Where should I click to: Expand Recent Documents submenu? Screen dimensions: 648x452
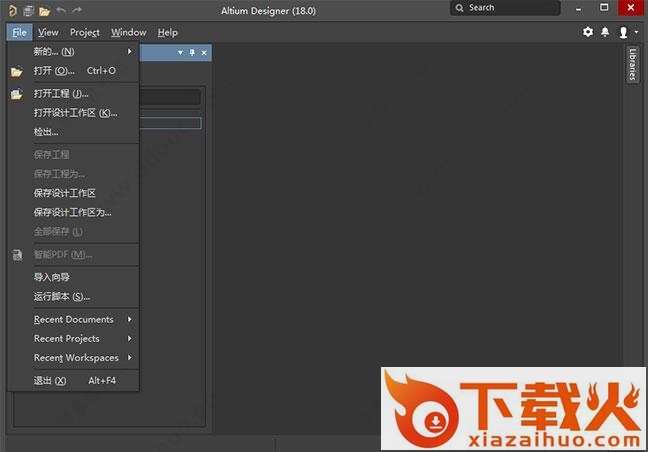pyautogui.click(x=73, y=319)
